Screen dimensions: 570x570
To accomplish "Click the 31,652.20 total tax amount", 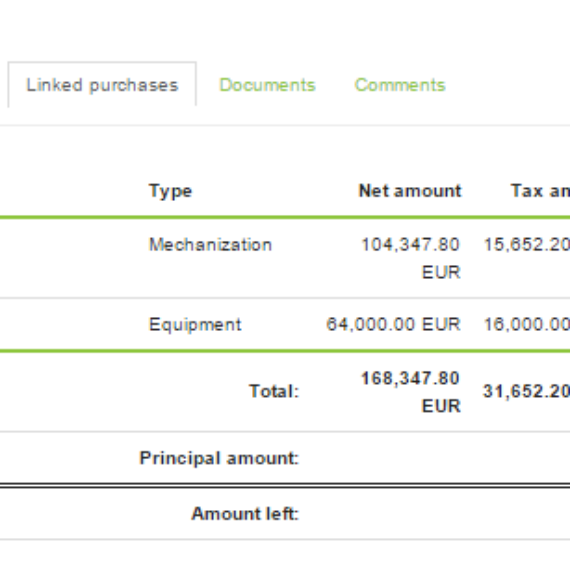I will tap(526, 392).
